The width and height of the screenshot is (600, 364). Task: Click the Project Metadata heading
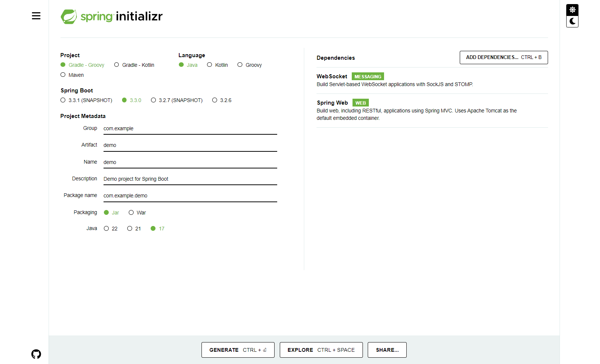pos(83,116)
